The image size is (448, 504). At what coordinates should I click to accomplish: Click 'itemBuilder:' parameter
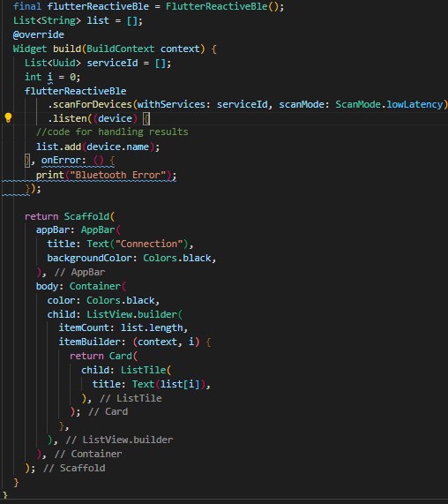pos(92,342)
